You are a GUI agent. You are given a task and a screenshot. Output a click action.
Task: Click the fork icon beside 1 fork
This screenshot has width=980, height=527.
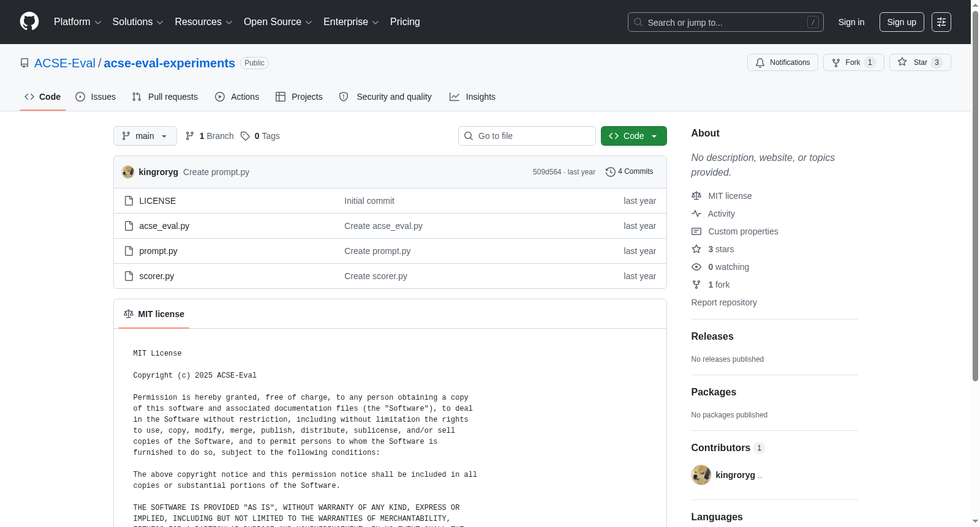(696, 285)
